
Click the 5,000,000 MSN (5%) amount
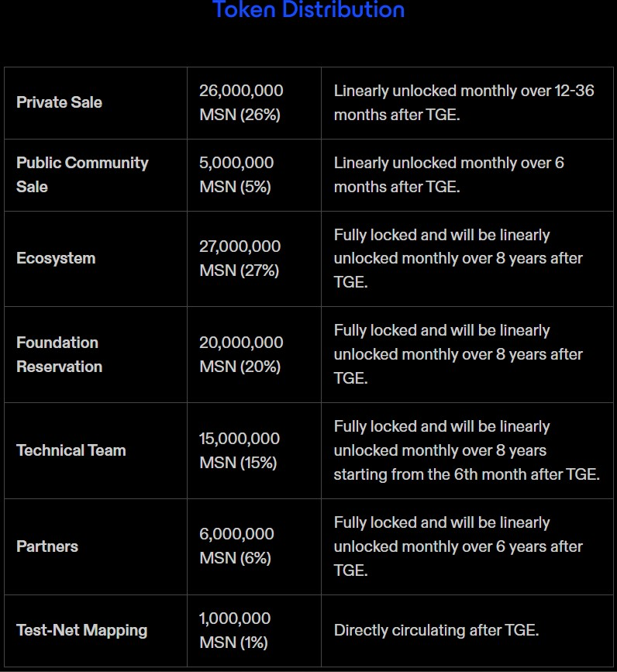coord(236,174)
